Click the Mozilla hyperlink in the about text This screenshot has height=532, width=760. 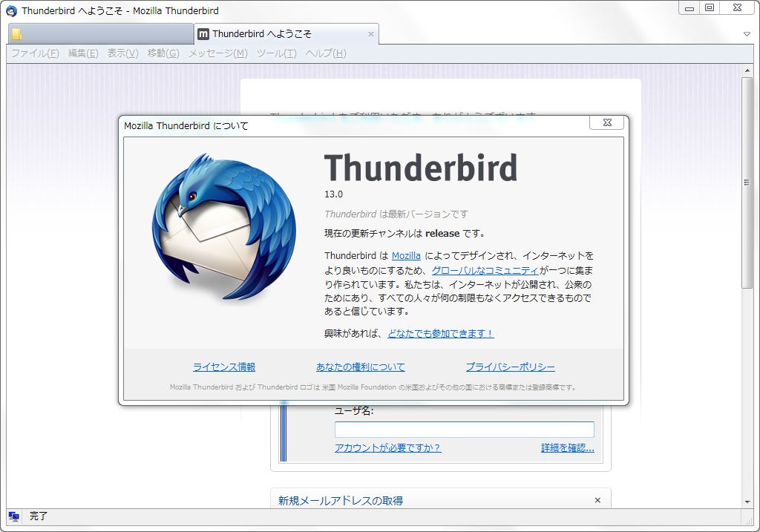[406, 255]
